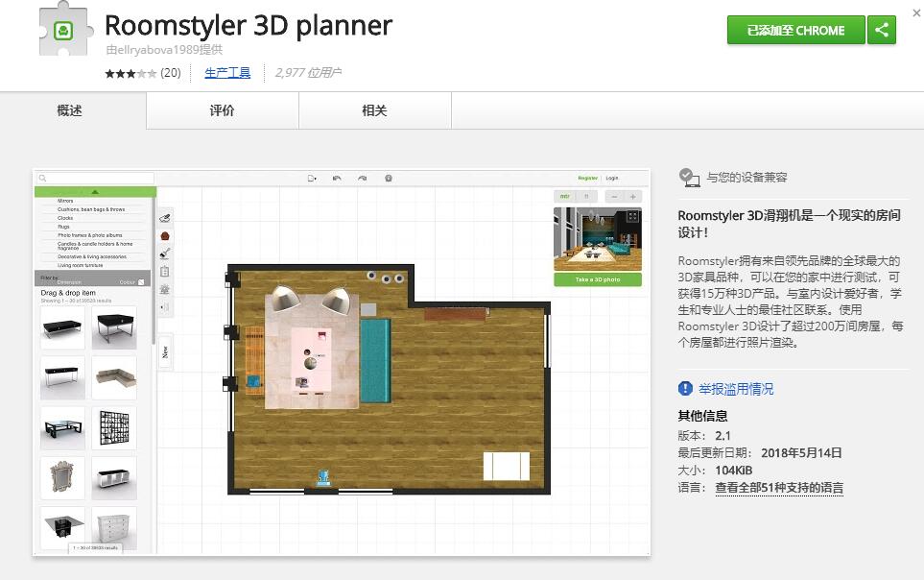Pick the glass coffee table thumbnail
The width and height of the screenshot is (924, 580).
tap(63, 427)
